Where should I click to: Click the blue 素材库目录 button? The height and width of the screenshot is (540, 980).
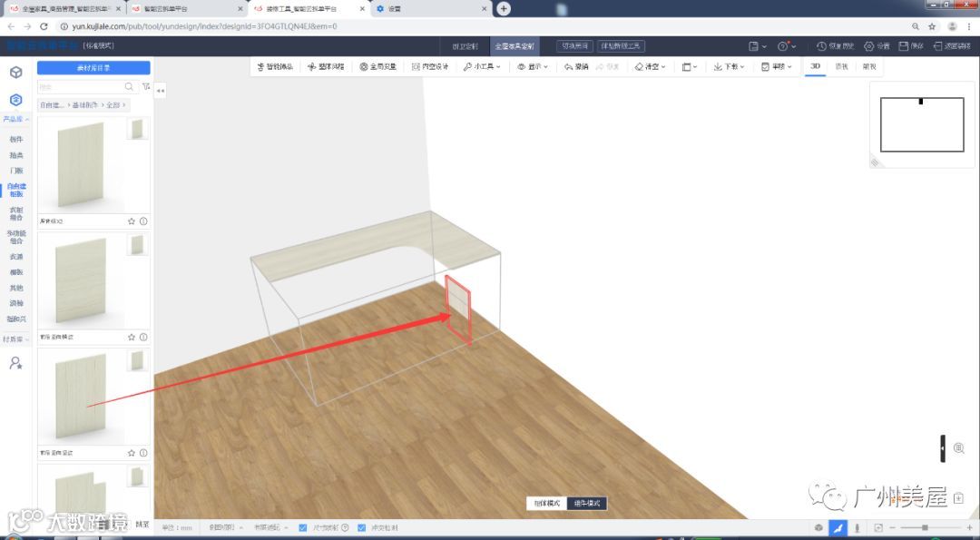click(93, 67)
